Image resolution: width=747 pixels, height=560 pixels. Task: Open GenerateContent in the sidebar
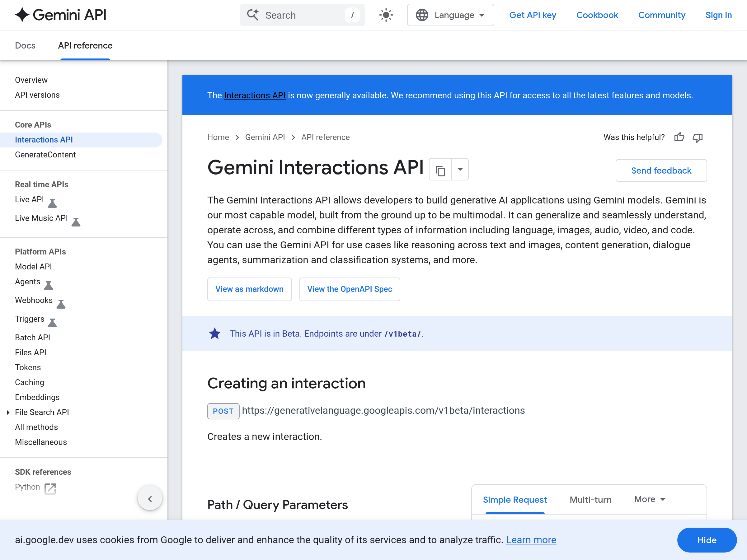pos(45,155)
